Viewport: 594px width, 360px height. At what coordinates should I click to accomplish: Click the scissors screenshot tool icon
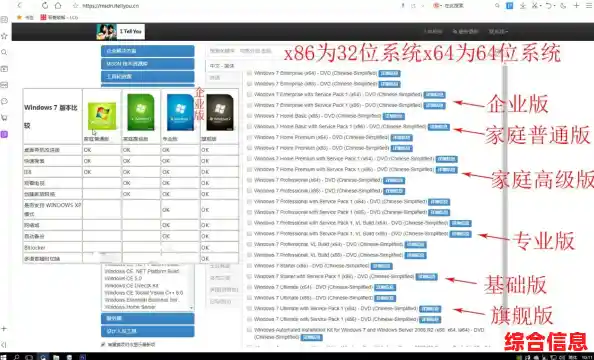tap(535, 5)
